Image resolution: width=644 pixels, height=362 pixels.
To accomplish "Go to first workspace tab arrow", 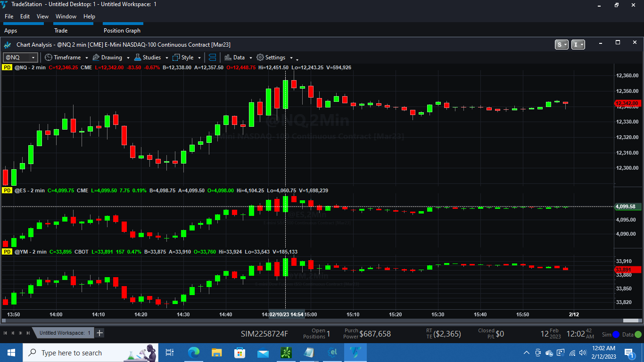I will pyautogui.click(x=5, y=333).
